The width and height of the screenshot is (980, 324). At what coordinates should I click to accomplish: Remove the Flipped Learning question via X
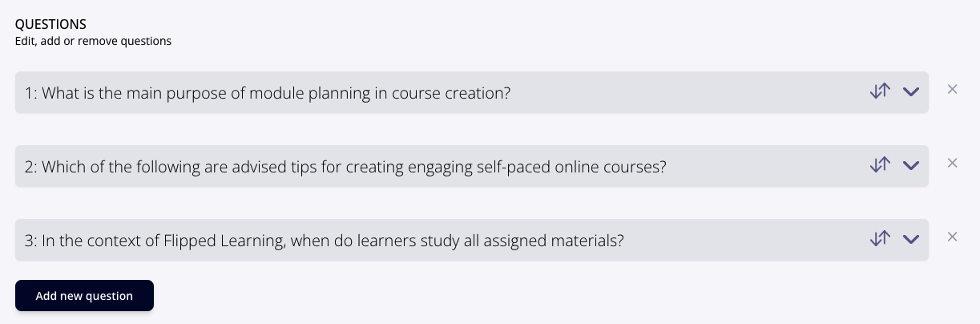pos(953,237)
